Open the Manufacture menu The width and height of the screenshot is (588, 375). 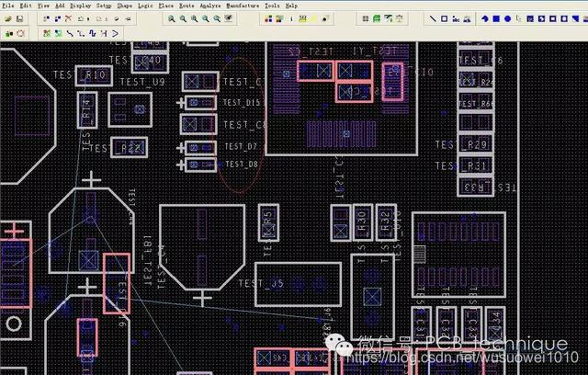242,6
